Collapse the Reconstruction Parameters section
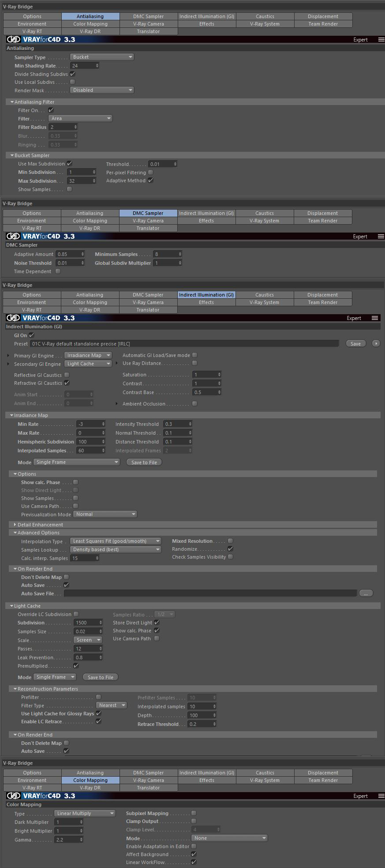The image size is (385, 868). coord(15,689)
